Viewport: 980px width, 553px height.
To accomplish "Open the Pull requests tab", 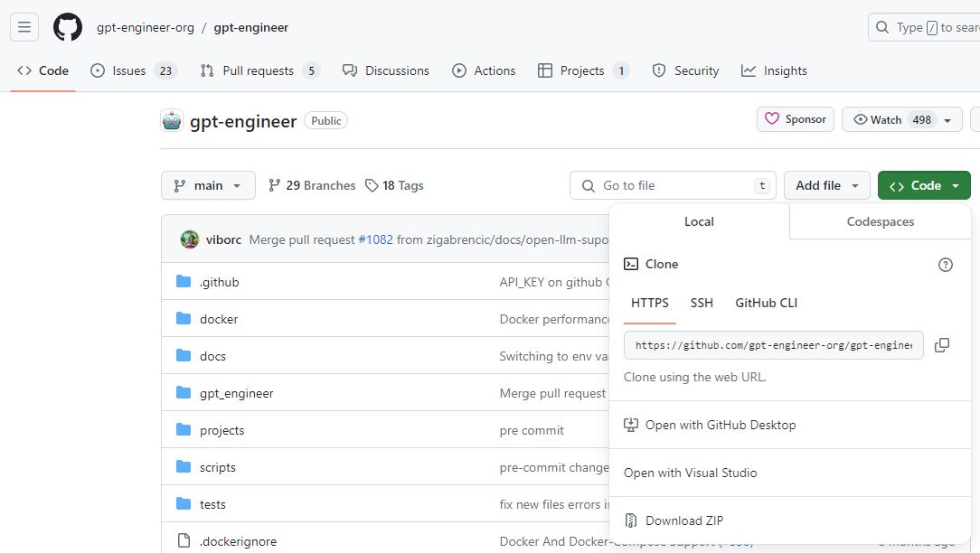I will coord(259,70).
